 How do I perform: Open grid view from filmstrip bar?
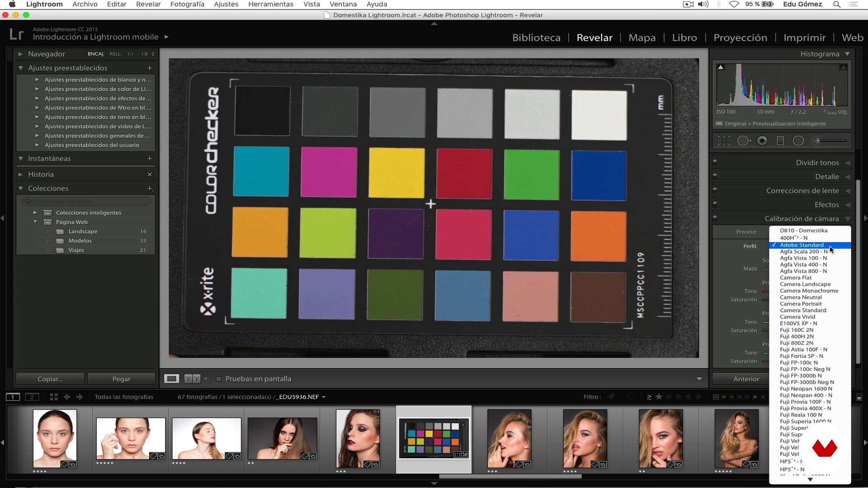[54, 397]
